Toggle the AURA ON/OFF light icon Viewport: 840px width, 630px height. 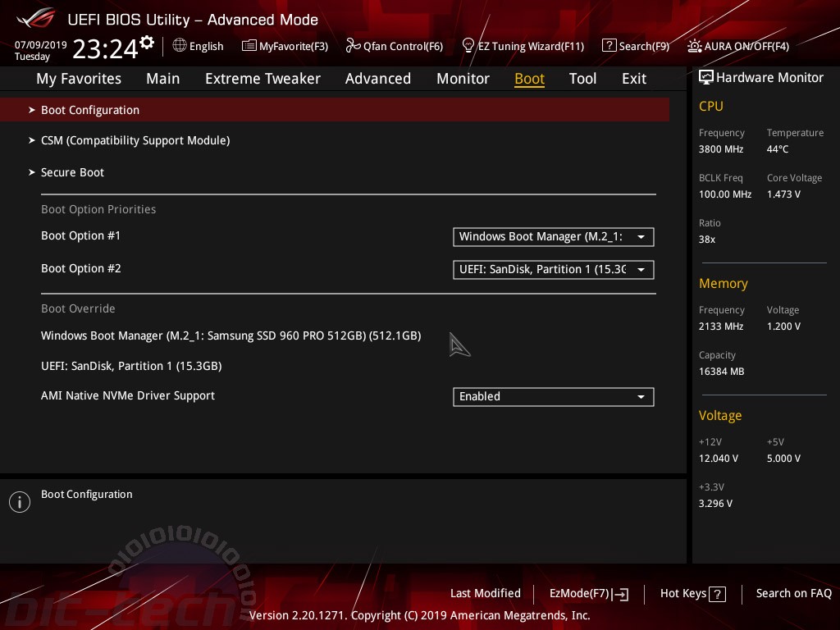pos(694,46)
